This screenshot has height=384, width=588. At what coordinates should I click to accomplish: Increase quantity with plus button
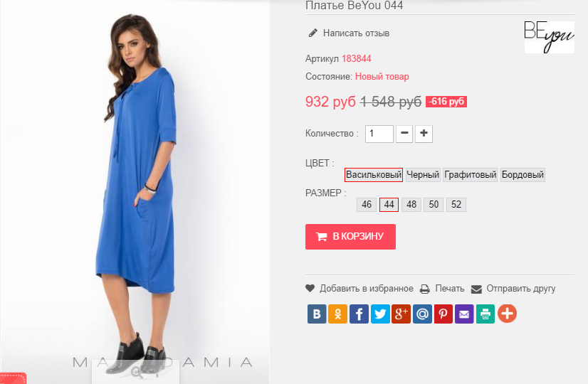point(424,133)
